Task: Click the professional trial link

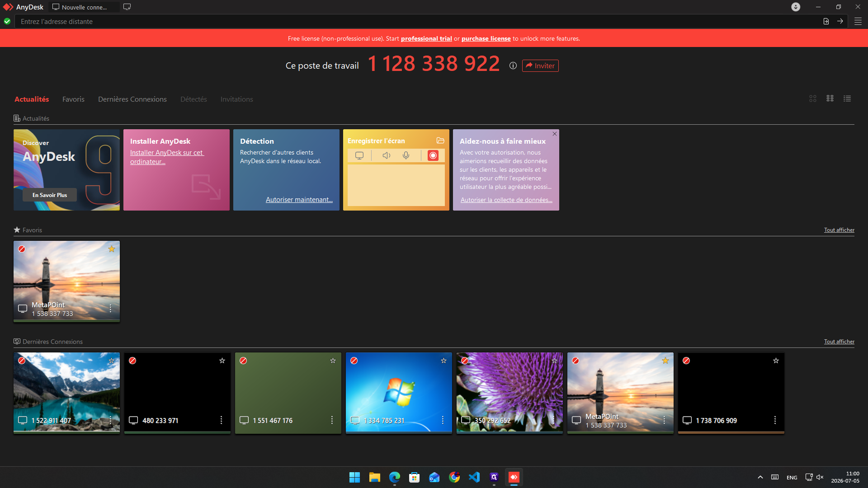Action: click(x=426, y=38)
